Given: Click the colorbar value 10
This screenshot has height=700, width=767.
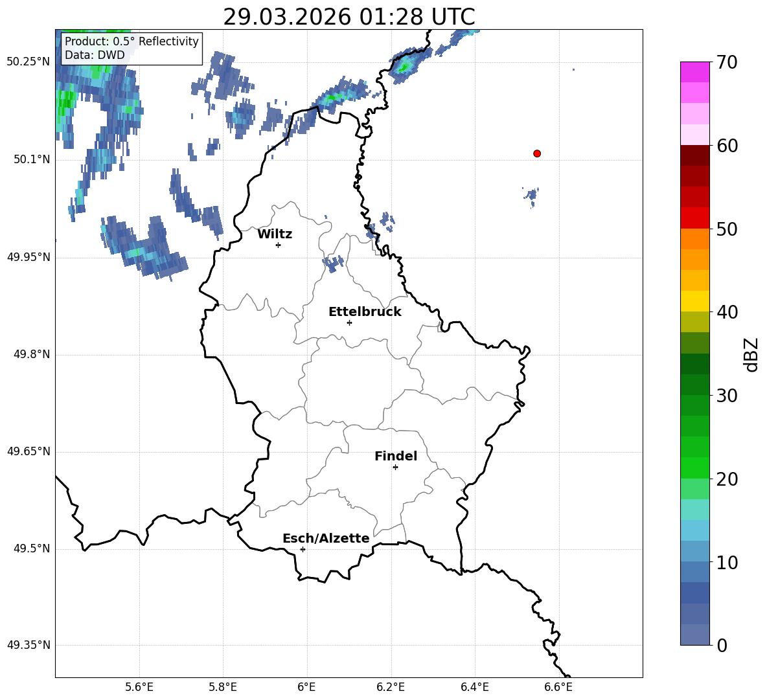Looking at the screenshot, I should pos(727,562).
